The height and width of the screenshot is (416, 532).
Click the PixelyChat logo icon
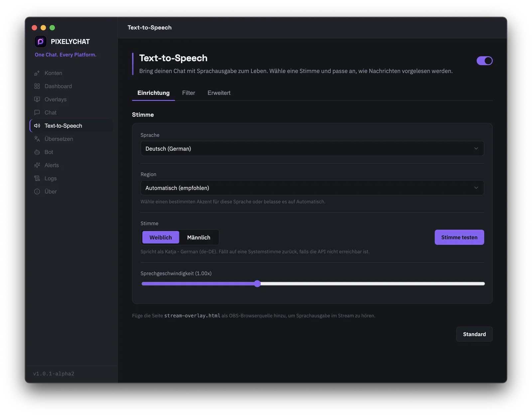click(x=41, y=42)
